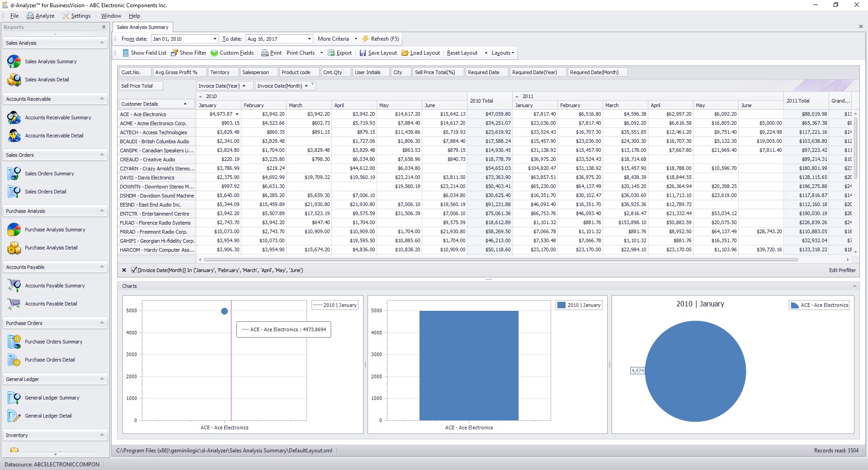This screenshot has width=868, height=470.
Task: Click the Invoice Date(Year) column field
Action: pos(224,86)
